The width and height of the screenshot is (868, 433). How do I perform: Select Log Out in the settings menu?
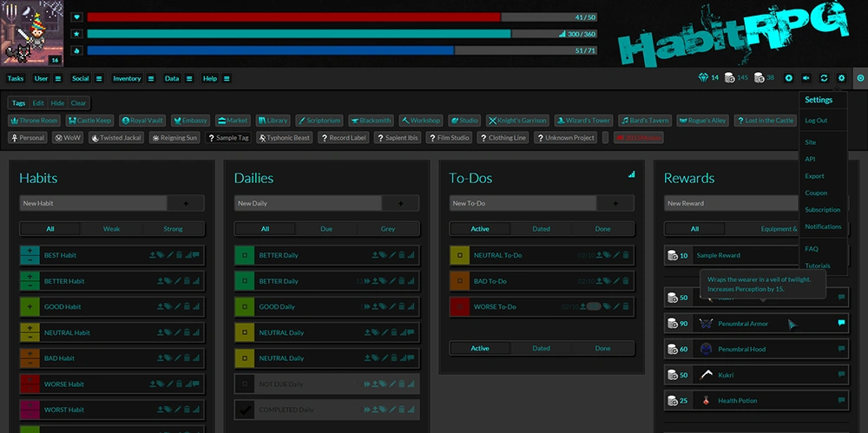(x=816, y=120)
